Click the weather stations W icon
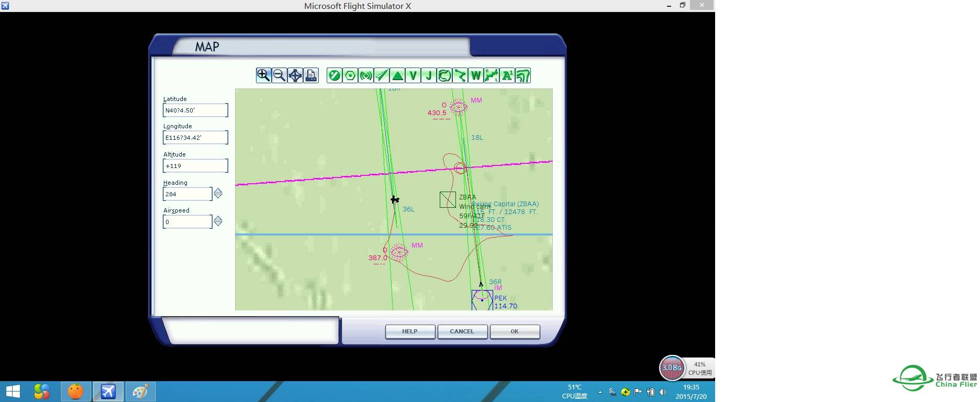This screenshot has height=402, width=980. [x=475, y=75]
